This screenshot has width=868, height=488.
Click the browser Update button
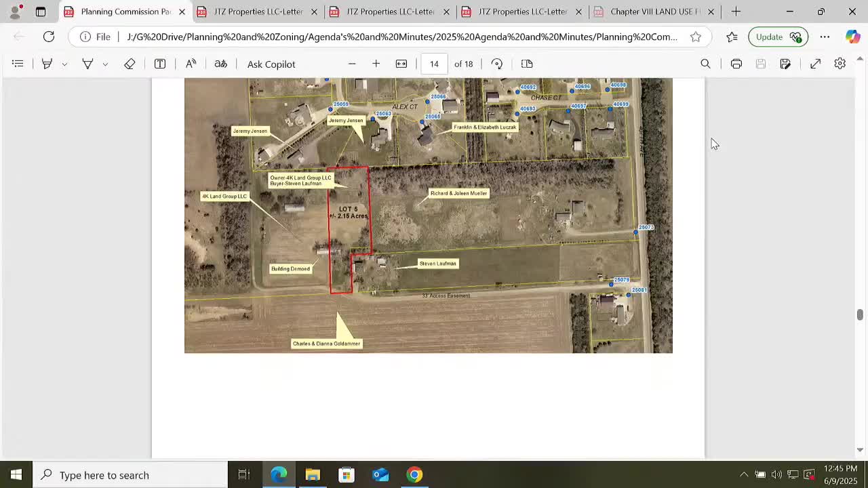[777, 37]
